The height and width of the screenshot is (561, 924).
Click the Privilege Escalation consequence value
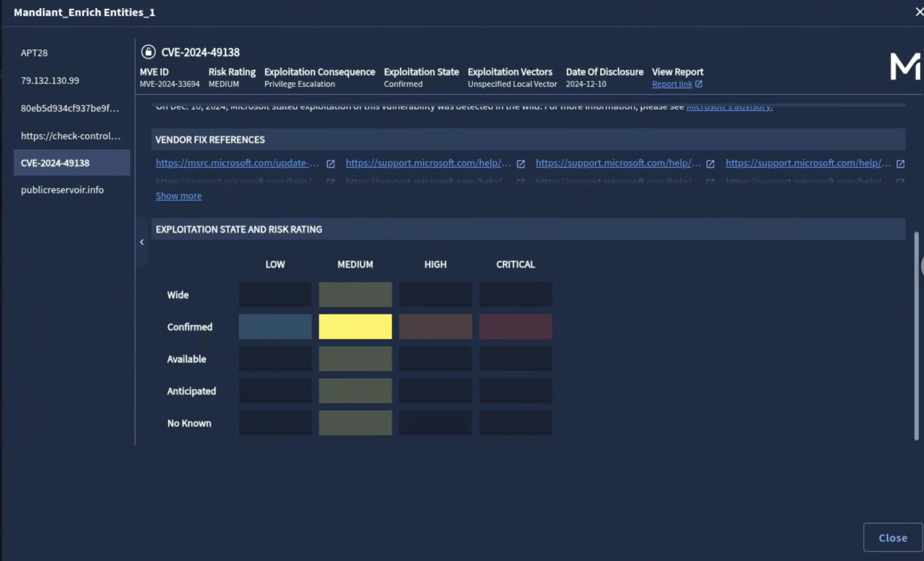299,84
